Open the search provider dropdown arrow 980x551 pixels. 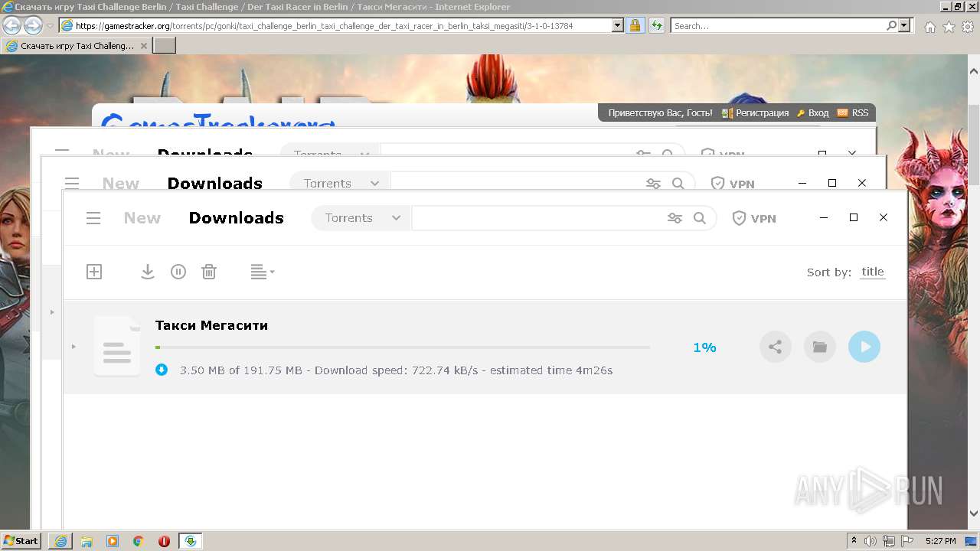click(906, 26)
